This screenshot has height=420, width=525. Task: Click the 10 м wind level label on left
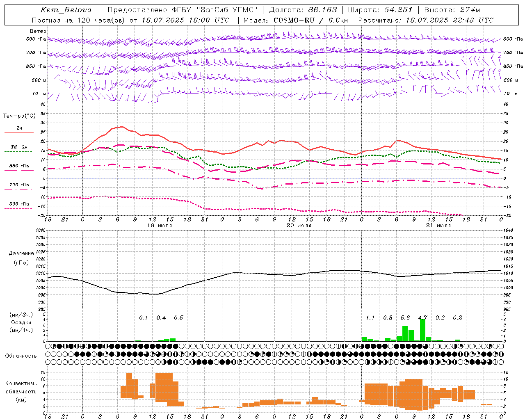[x=40, y=94]
